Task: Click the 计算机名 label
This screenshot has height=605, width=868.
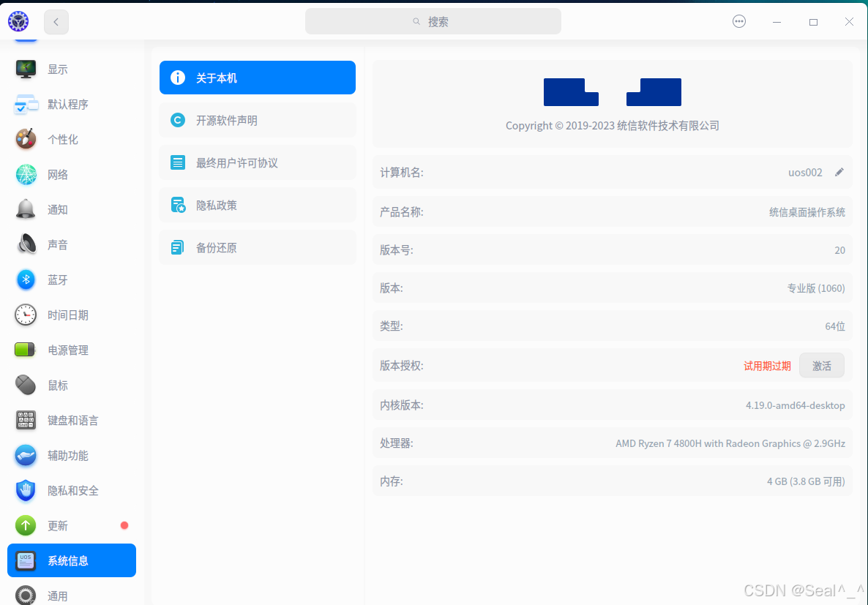Action: click(401, 173)
